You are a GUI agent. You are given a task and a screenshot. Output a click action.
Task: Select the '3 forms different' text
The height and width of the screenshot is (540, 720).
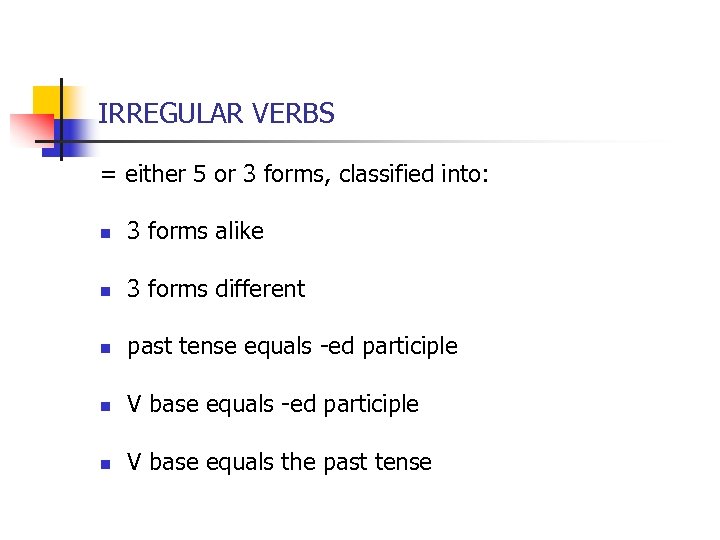coord(216,289)
